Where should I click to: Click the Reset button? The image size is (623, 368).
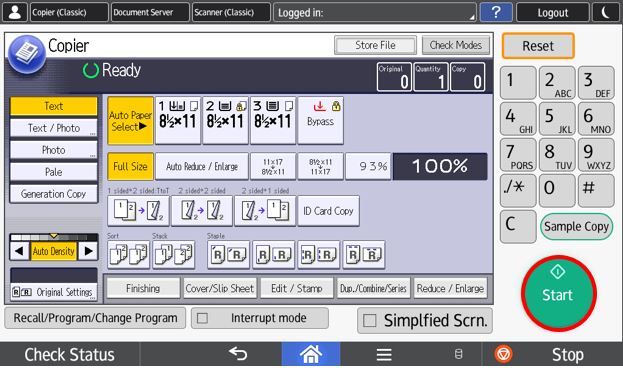point(538,46)
